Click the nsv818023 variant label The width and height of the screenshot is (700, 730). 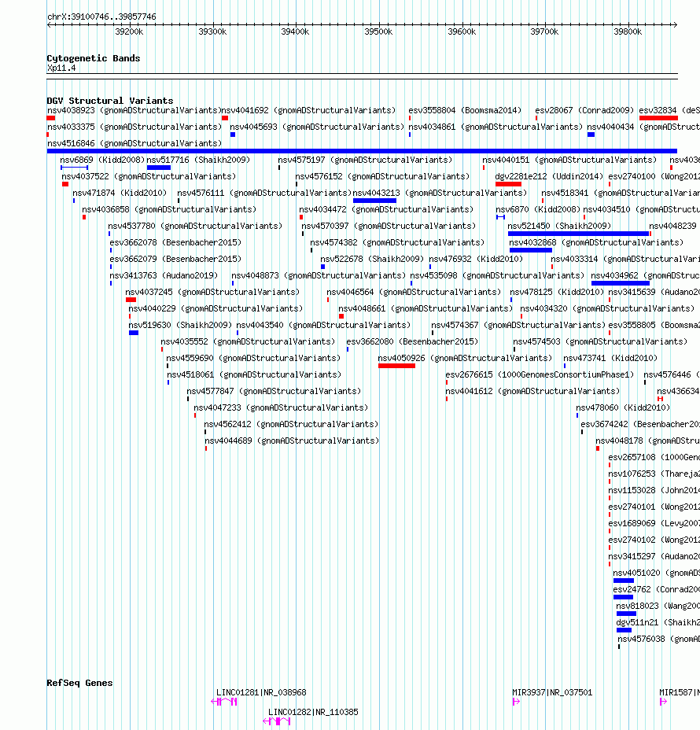[658, 606]
